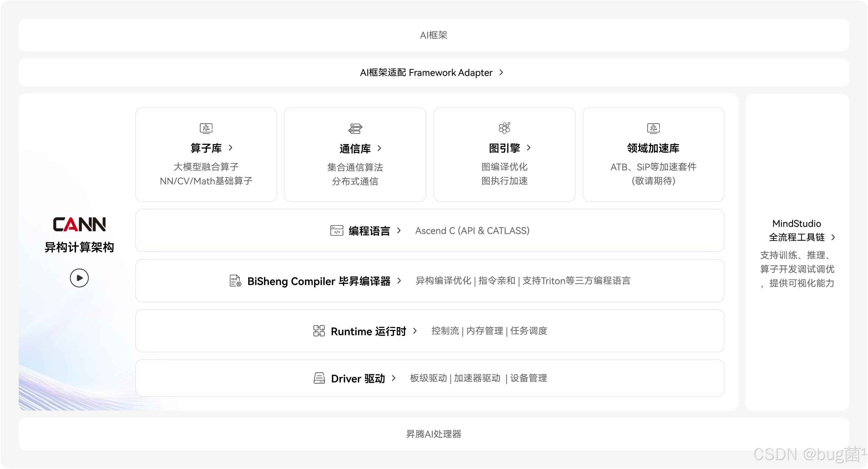The width and height of the screenshot is (868, 469).
Task: Click the graph engine (图引擎) icon
Action: coord(504,128)
